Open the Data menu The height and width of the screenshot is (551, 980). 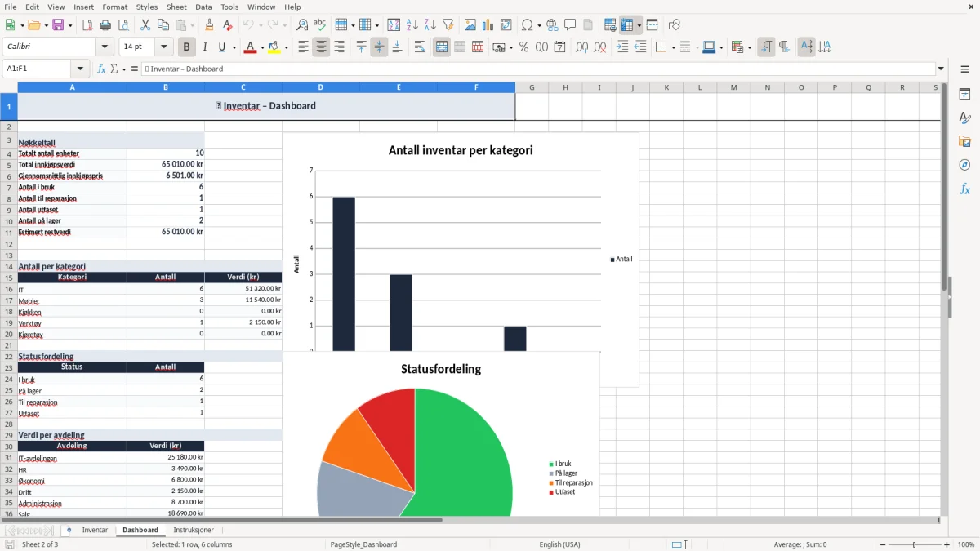pyautogui.click(x=203, y=7)
